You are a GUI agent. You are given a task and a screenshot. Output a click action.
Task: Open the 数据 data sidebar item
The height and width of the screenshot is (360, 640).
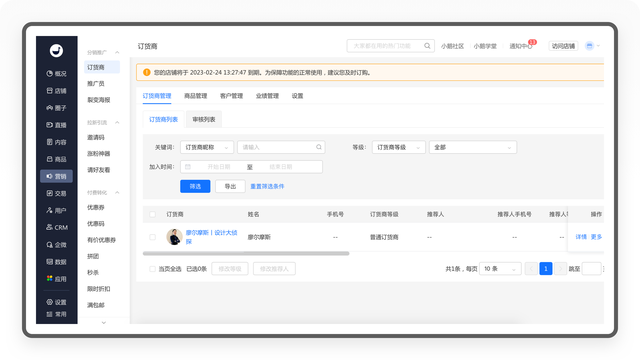(x=56, y=262)
